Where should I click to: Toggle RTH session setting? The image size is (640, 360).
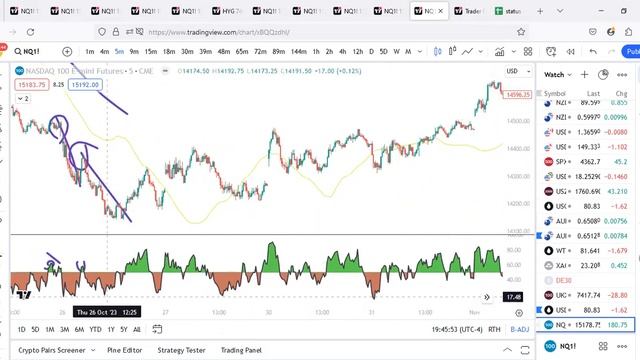click(x=494, y=329)
